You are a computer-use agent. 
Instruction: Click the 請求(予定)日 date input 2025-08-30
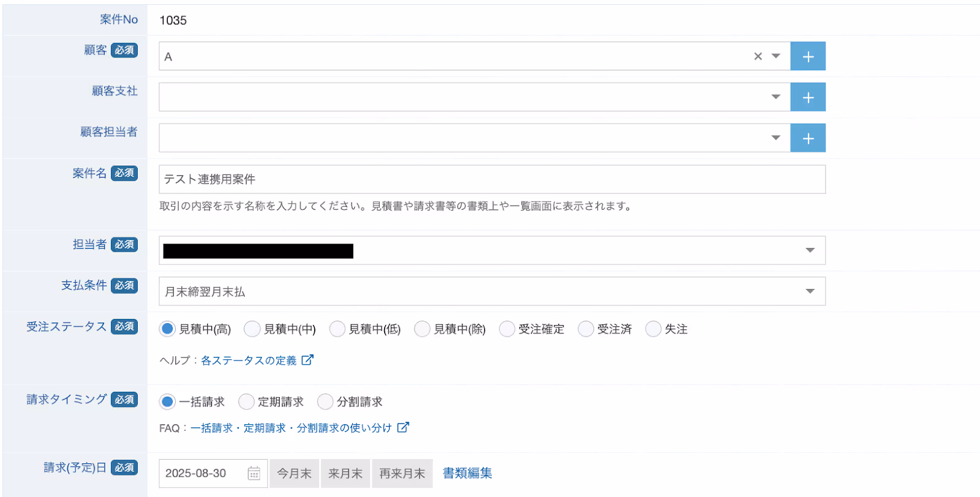213,473
